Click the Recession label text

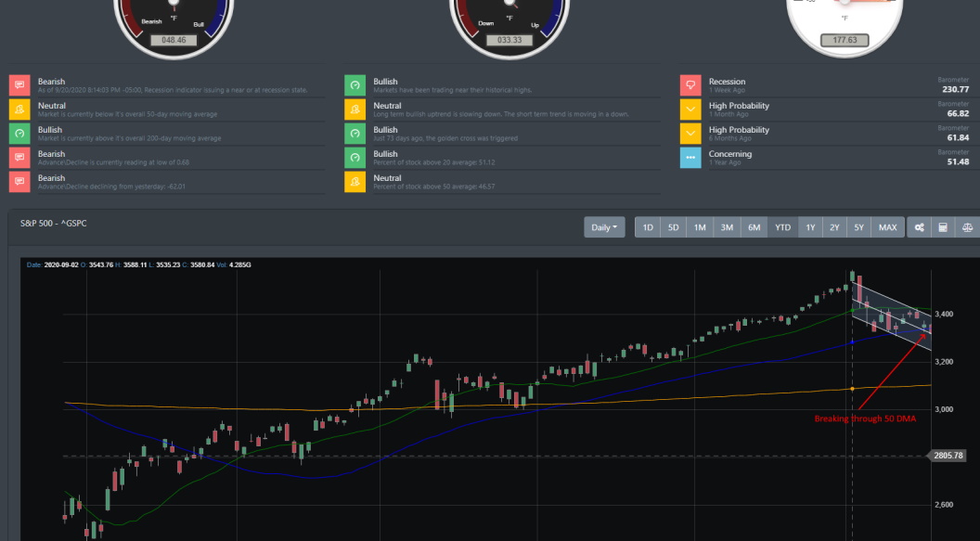727,82
